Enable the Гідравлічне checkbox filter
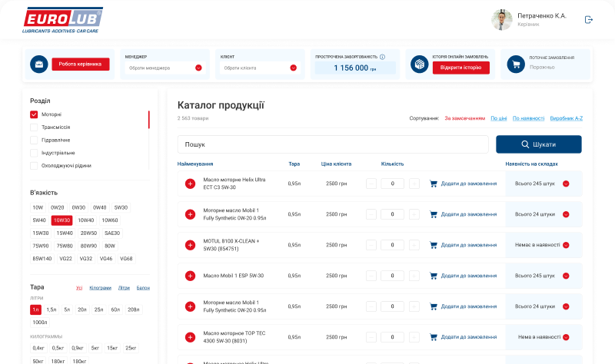Screen dimensions: 615x364 [34, 140]
